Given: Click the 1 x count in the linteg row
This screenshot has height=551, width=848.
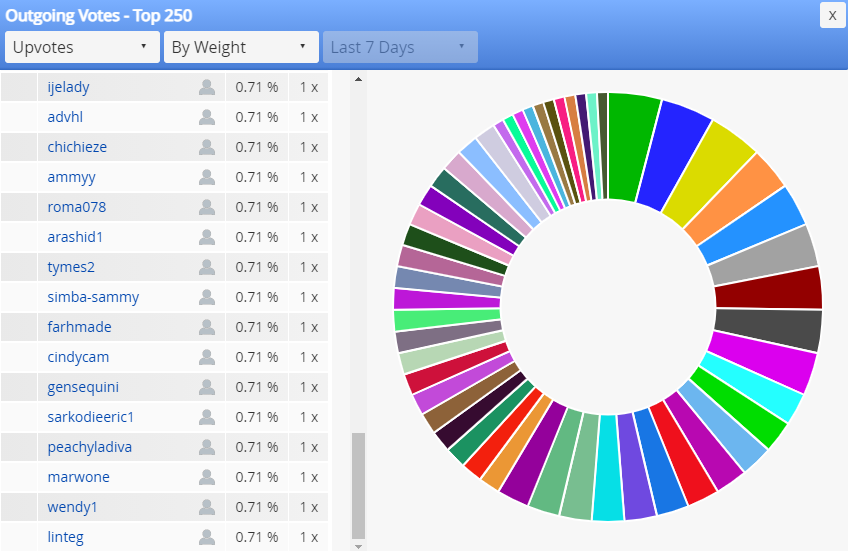Looking at the screenshot, I should tap(309, 537).
